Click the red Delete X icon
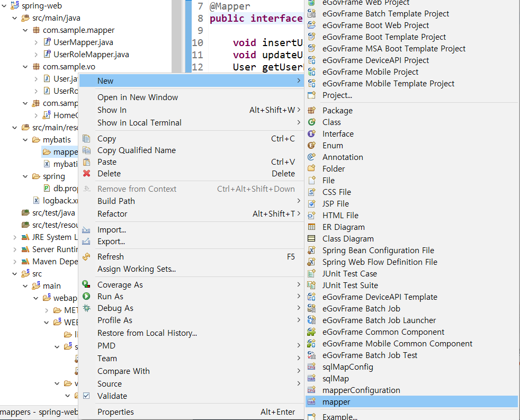The image size is (520, 420). coord(86,173)
